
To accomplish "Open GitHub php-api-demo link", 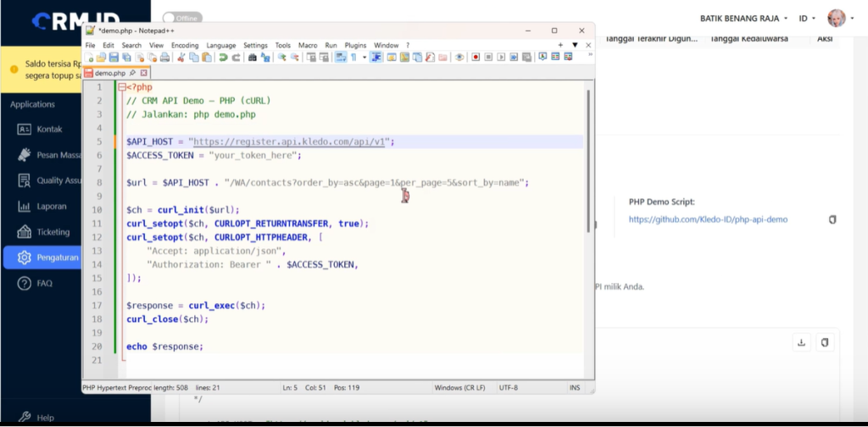I will 708,219.
